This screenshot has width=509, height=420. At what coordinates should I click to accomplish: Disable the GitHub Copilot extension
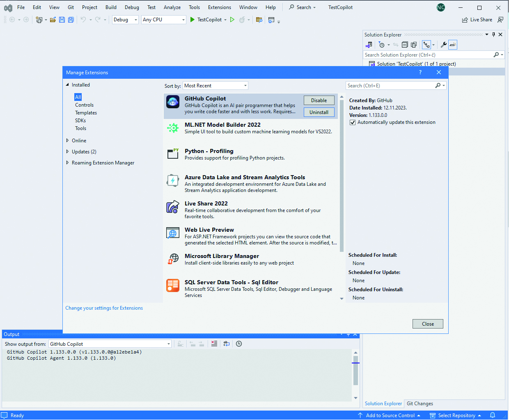(x=319, y=100)
